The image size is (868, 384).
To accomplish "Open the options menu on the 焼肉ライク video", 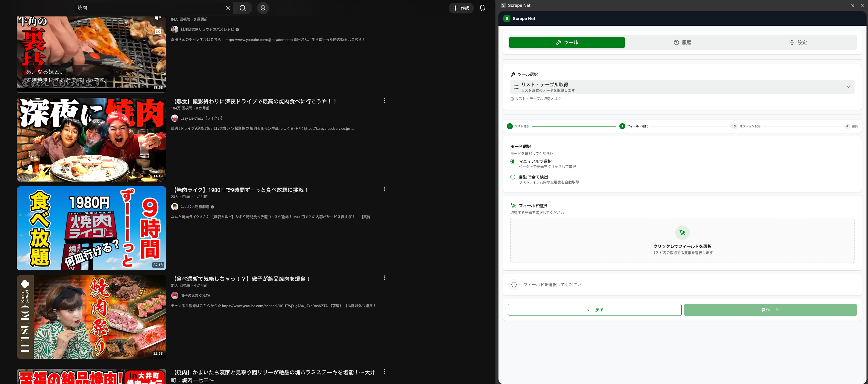I will (384, 189).
